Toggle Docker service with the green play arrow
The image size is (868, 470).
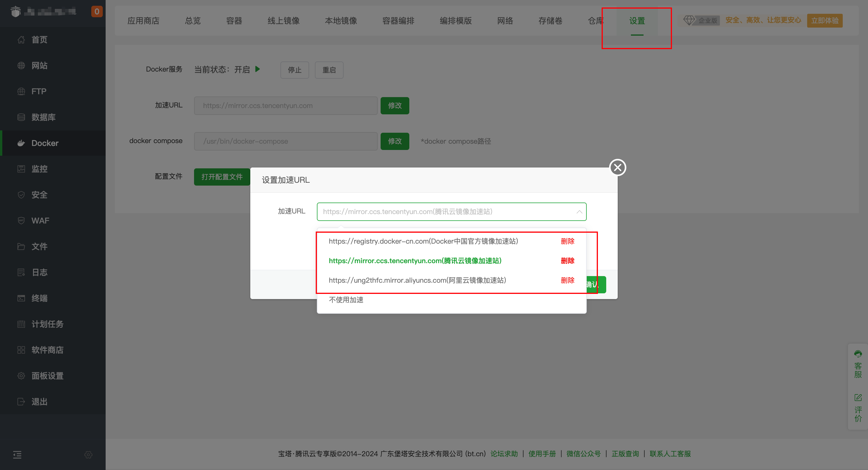click(257, 69)
